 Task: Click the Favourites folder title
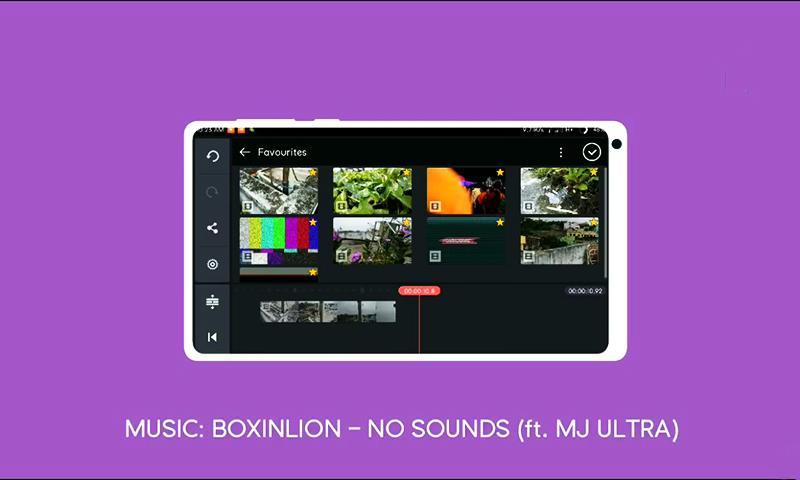tap(282, 152)
